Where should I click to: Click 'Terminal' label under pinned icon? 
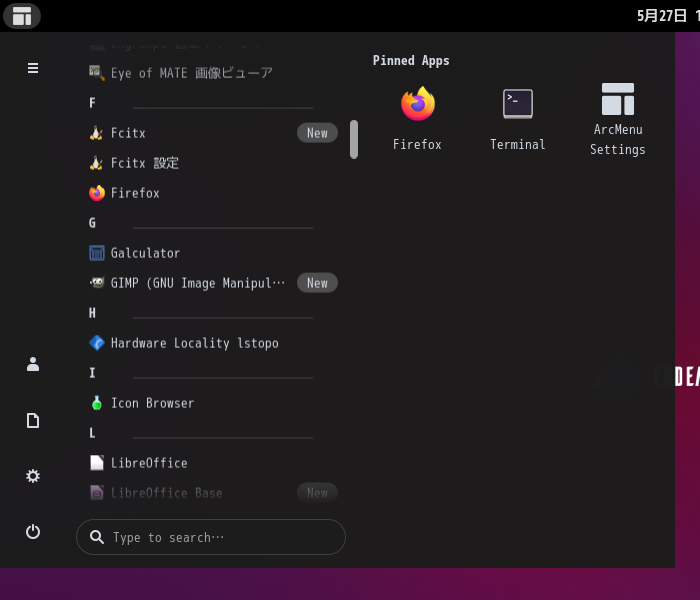(x=517, y=144)
